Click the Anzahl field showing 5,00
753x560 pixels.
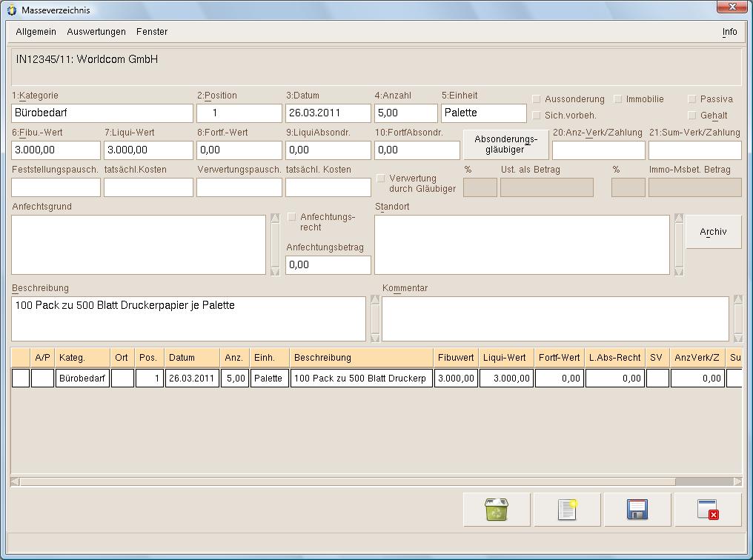[406, 113]
